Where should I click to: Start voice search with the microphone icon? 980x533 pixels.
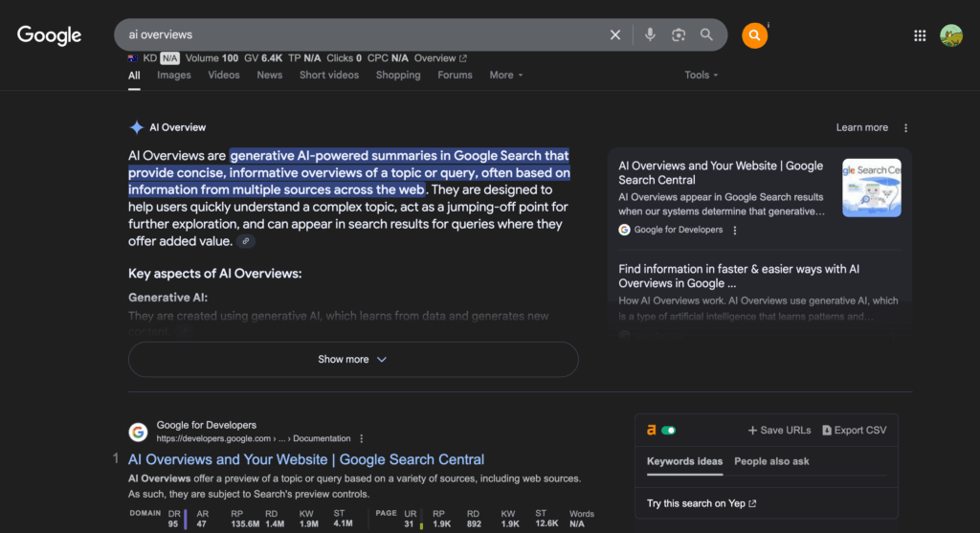tap(650, 35)
